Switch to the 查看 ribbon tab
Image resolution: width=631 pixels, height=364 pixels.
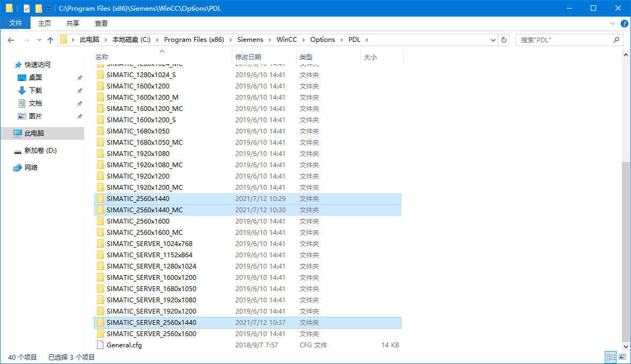(x=101, y=24)
